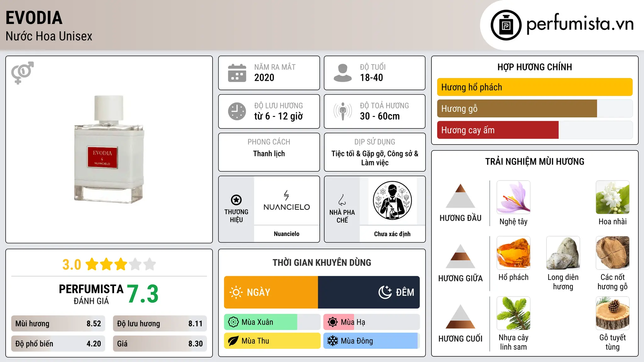Click the sun icon beside Mùa Hạ
This screenshot has height=362, width=644.
tap(333, 322)
